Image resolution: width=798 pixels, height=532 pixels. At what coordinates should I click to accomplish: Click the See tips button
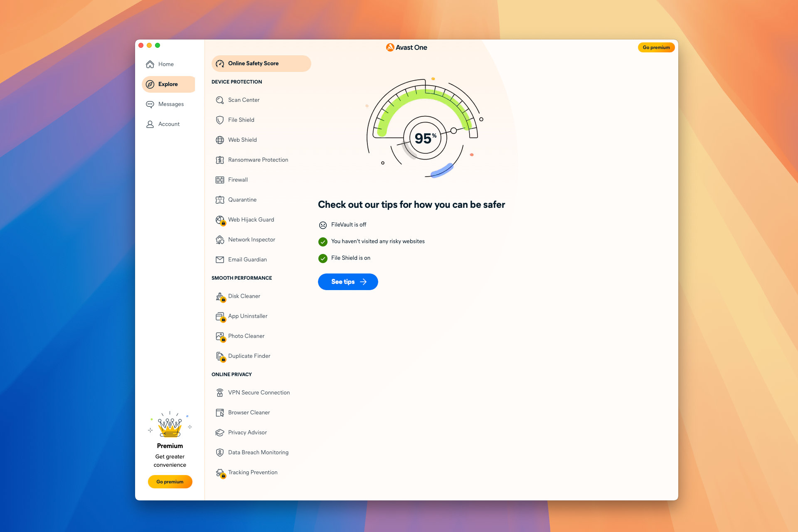pyautogui.click(x=348, y=281)
